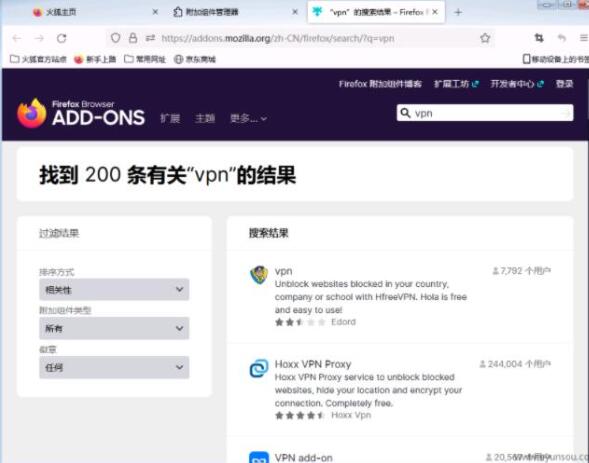
Task: Click the Firefox Browser ADD-ONS logo
Action: tap(81, 113)
